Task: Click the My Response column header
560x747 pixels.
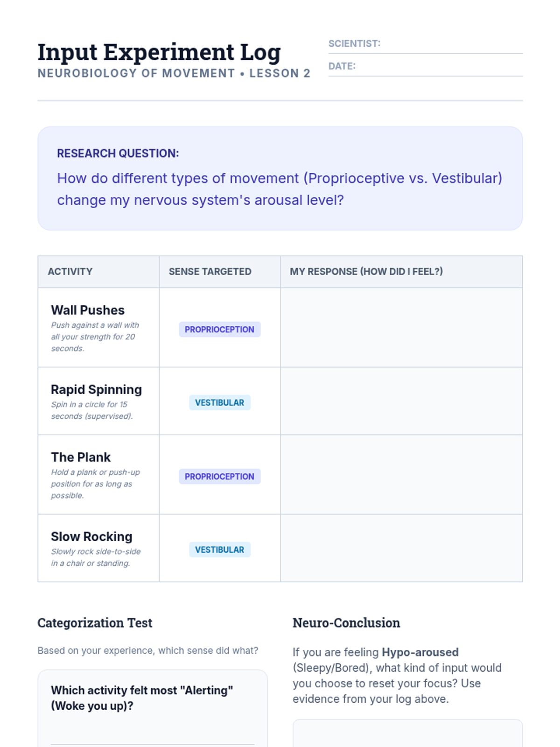Action: pos(366,272)
